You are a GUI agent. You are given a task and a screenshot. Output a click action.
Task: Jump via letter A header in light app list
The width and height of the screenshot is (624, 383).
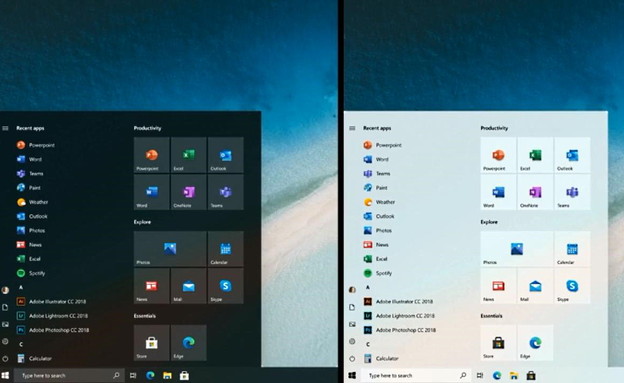(x=368, y=287)
